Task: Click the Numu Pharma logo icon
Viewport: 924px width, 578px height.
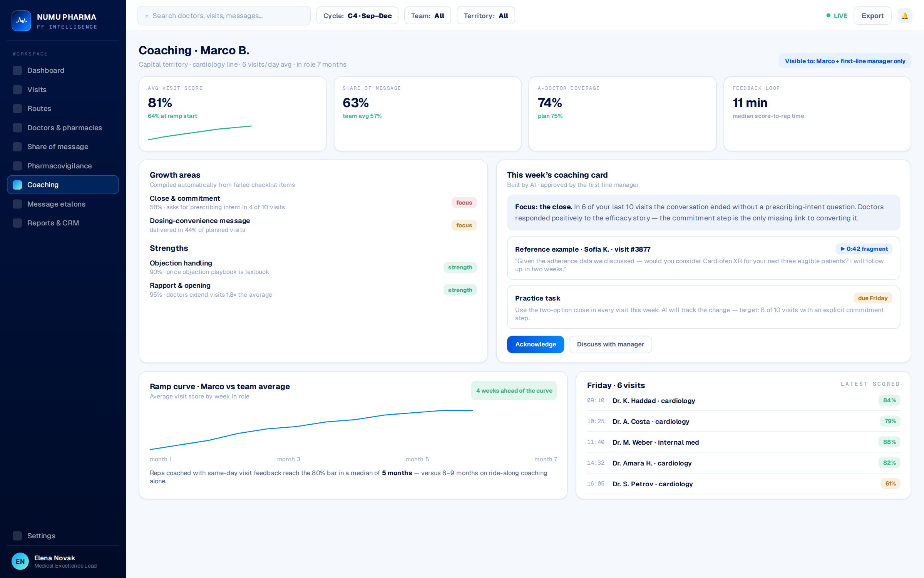Action: (x=21, y=21)
